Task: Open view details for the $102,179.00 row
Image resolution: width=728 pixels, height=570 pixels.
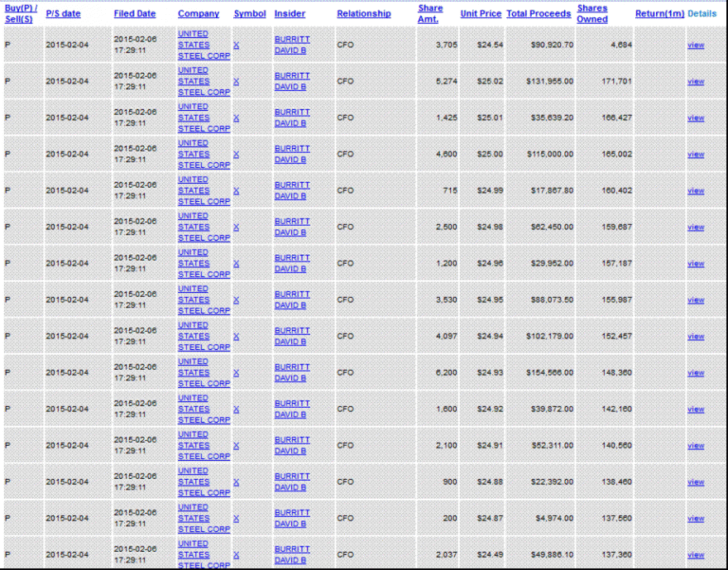Action: (x=696, y=337)
